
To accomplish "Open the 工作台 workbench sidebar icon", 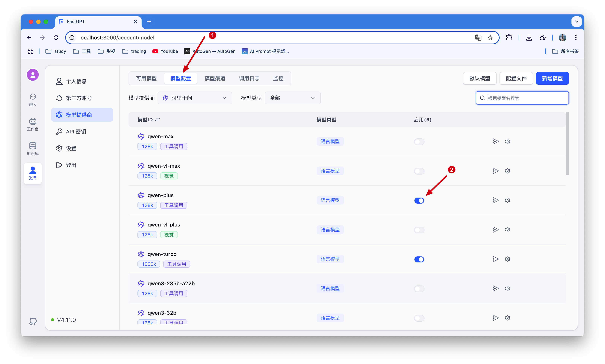I will (x=33, y=124).
